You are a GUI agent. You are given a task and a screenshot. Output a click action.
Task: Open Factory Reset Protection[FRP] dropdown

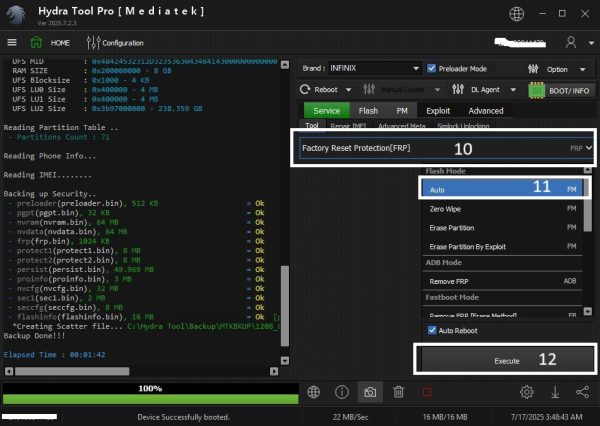[446, 148]
